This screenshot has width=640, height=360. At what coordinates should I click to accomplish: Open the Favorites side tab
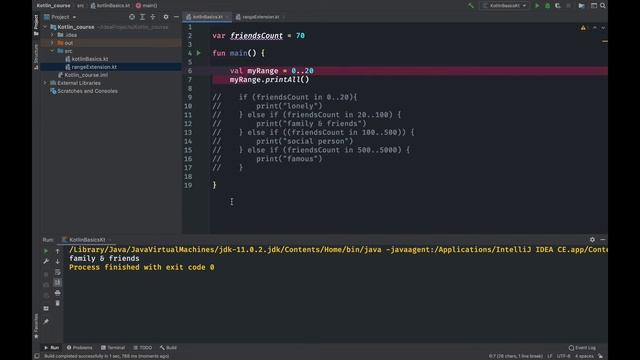tap(36, 326)
